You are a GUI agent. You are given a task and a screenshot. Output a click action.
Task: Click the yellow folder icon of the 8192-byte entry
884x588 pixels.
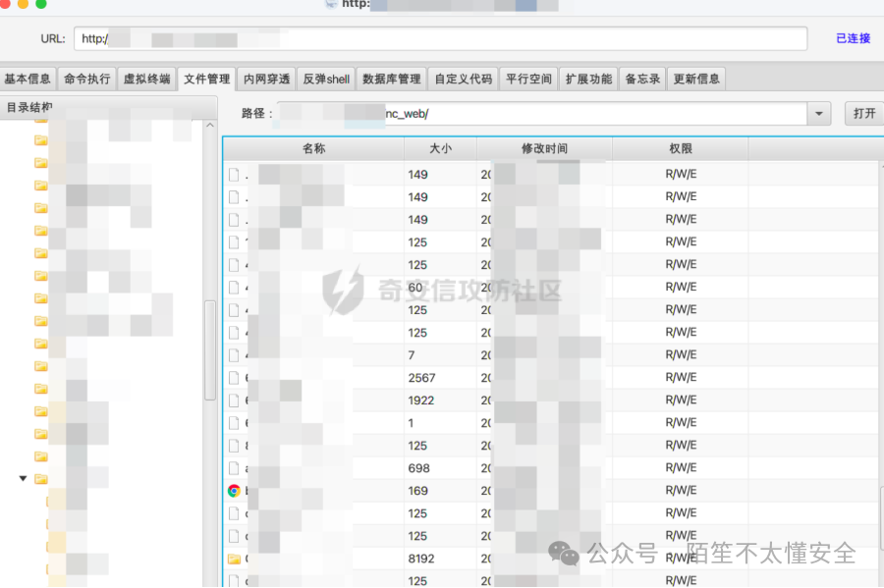coord(233,558)
